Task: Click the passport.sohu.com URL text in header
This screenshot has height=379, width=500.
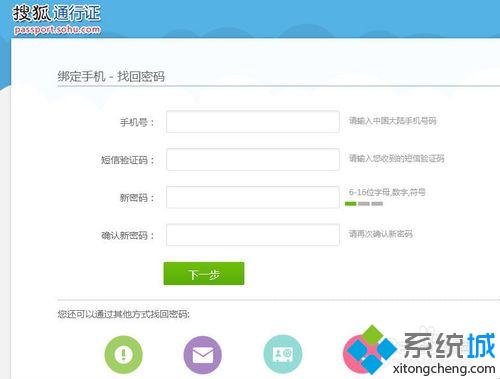Action: (57, 30)
